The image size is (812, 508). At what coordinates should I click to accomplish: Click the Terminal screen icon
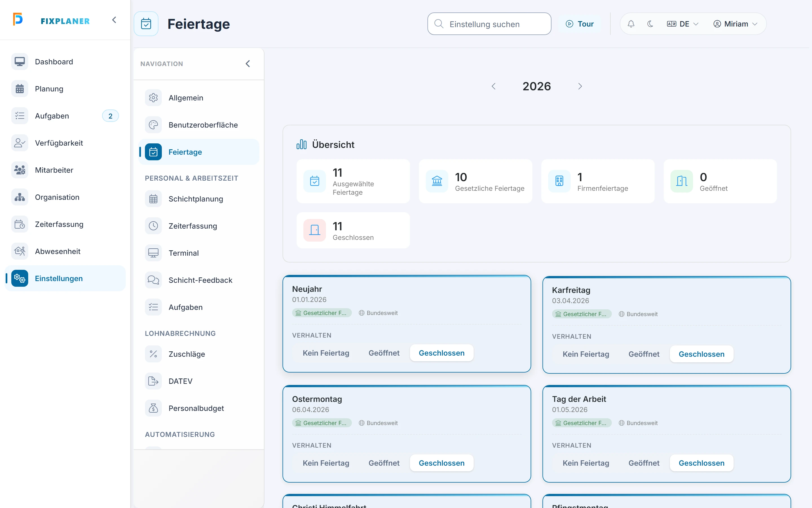(153, 253)
